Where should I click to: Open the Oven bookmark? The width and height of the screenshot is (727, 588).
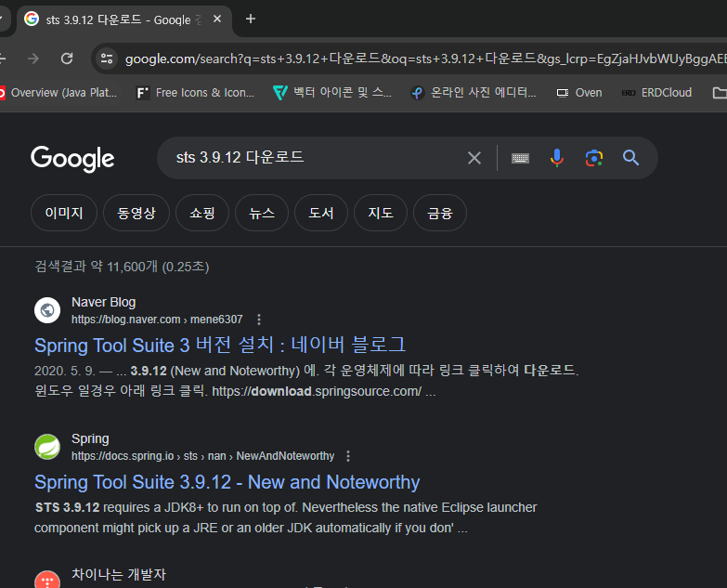point(579,93)
